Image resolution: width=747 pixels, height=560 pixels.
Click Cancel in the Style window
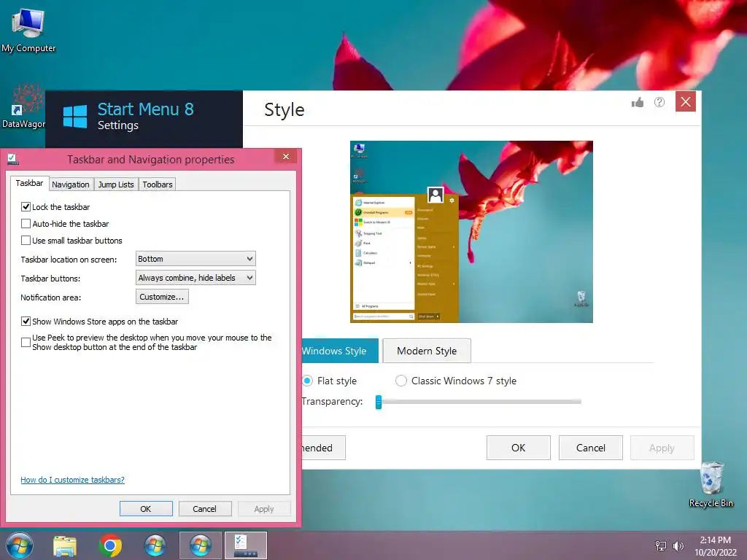591,448
